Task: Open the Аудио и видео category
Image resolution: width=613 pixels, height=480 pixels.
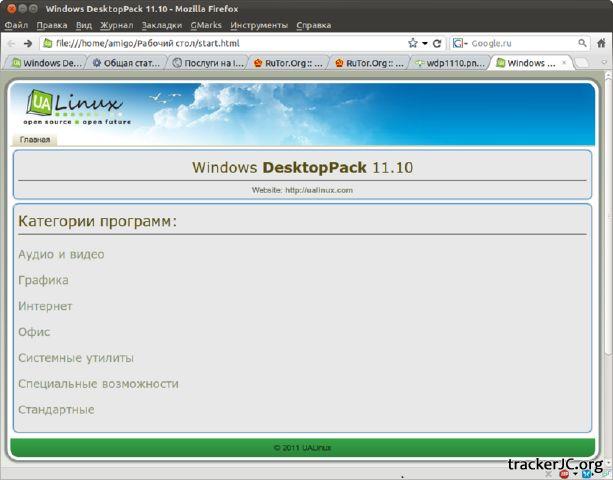Action: click(61, 255)
